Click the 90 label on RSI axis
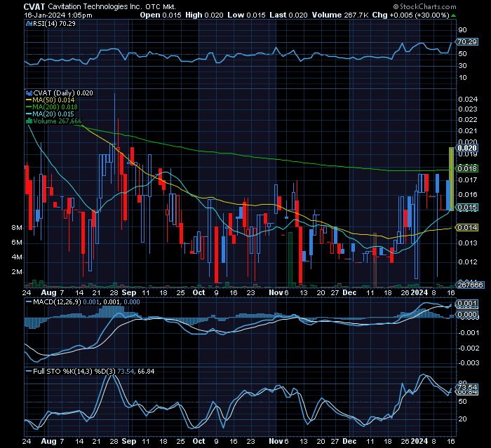491x448 pixels. pos(462,29)
